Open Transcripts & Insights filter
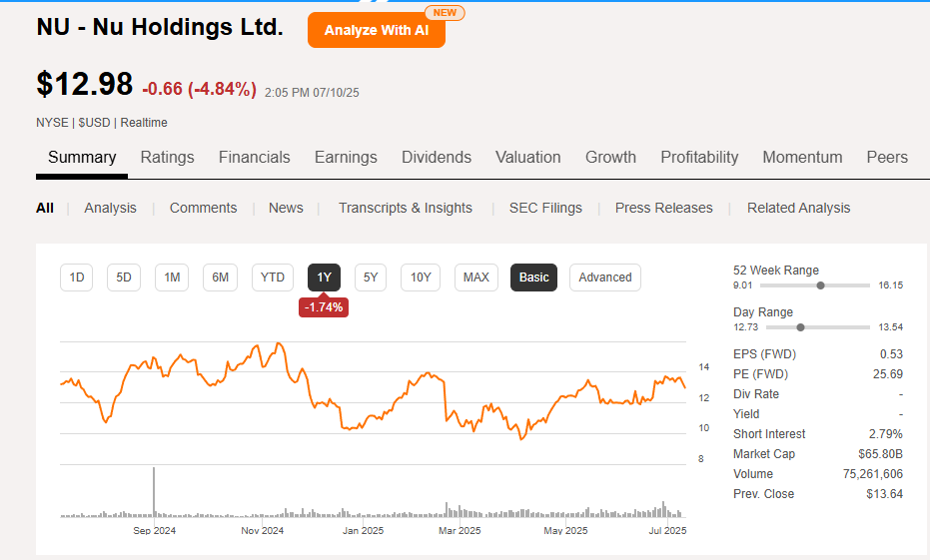The image size is (930, 560). [x=406, y=208]
